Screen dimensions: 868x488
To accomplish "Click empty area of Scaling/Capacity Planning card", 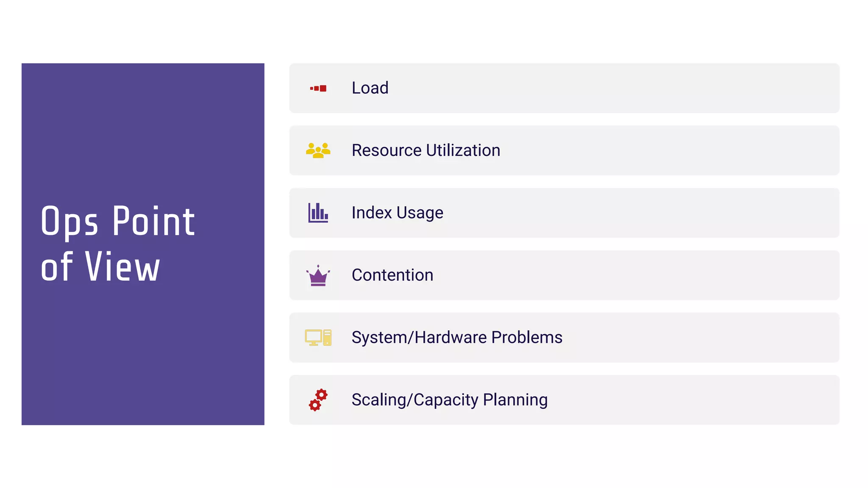I will [678, 400].
